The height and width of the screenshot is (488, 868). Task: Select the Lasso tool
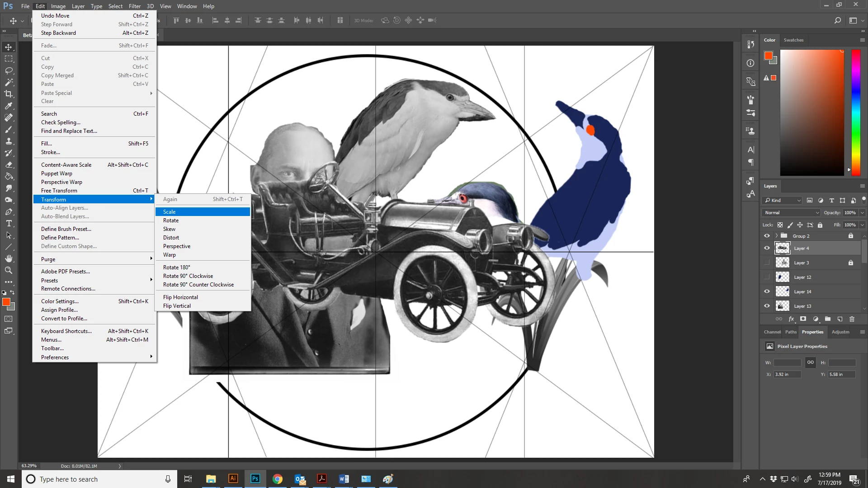click(9, 70)
